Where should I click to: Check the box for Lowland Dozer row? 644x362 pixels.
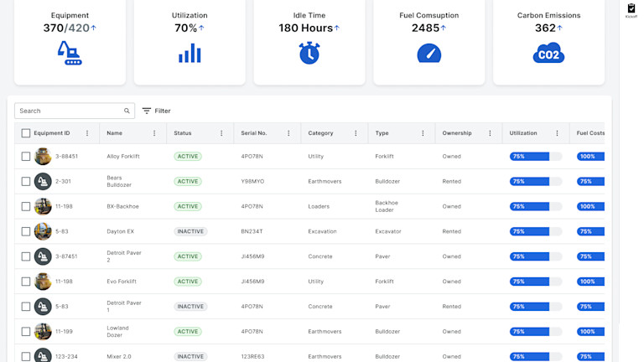[x=25, y=332]
